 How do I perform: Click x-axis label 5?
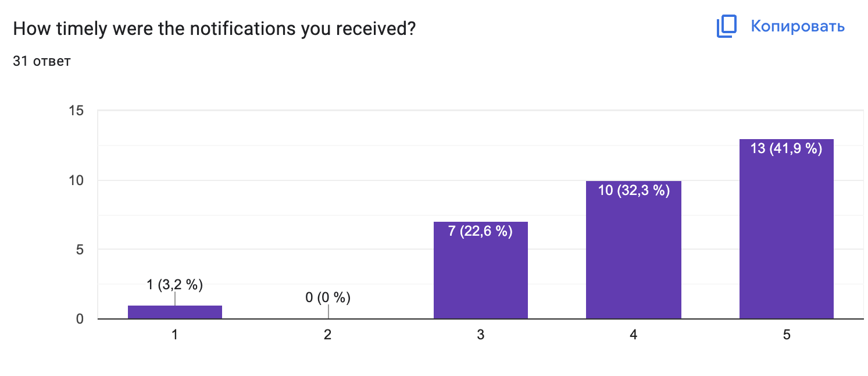click(786, 335)
